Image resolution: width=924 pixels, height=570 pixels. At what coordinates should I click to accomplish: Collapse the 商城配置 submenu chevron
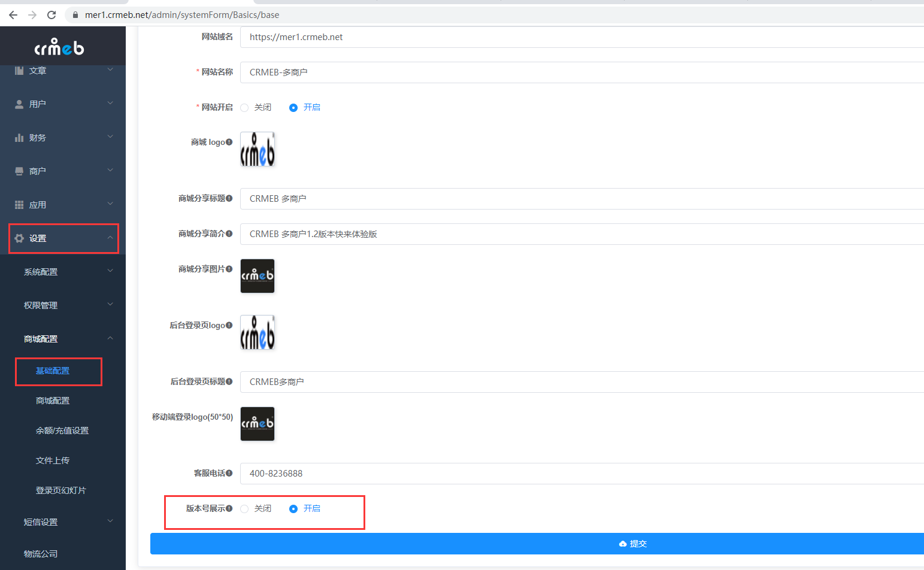point(110,338)
